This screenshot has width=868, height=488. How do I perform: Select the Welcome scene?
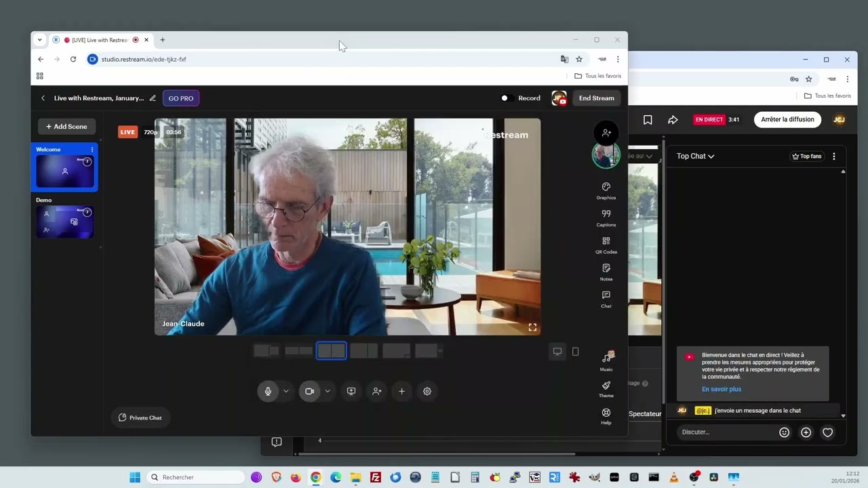(64, 167)
